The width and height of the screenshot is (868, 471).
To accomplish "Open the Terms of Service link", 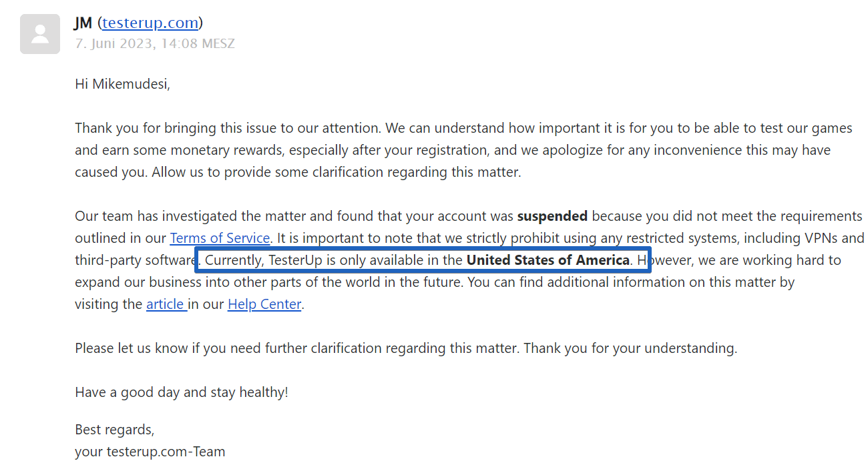I will (x=220, y=238).
